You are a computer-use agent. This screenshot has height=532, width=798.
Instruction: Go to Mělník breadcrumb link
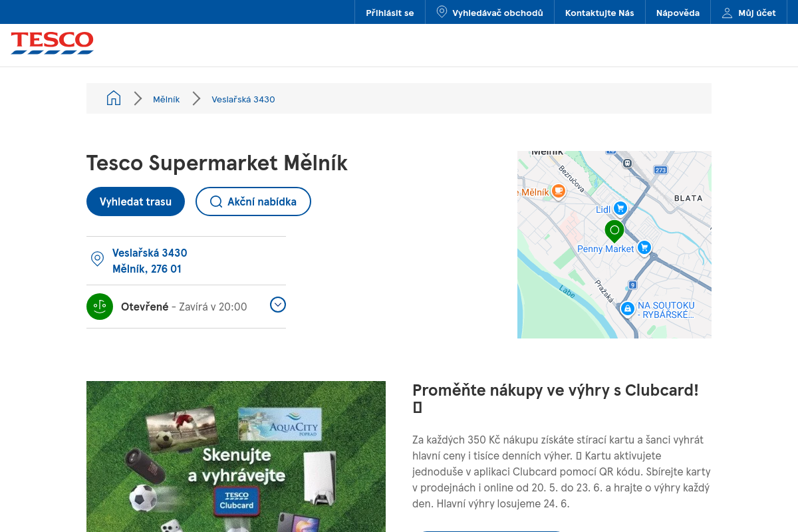pos(166,99)
